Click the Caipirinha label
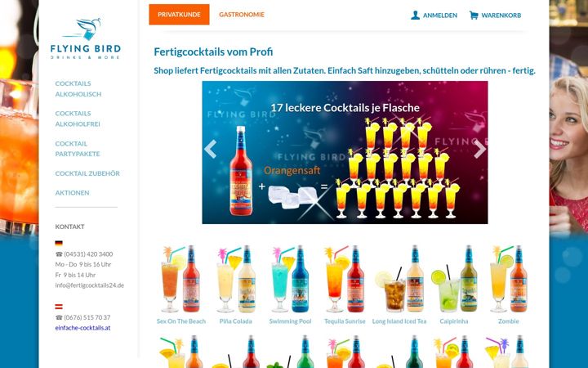 (x=454, y=321)
